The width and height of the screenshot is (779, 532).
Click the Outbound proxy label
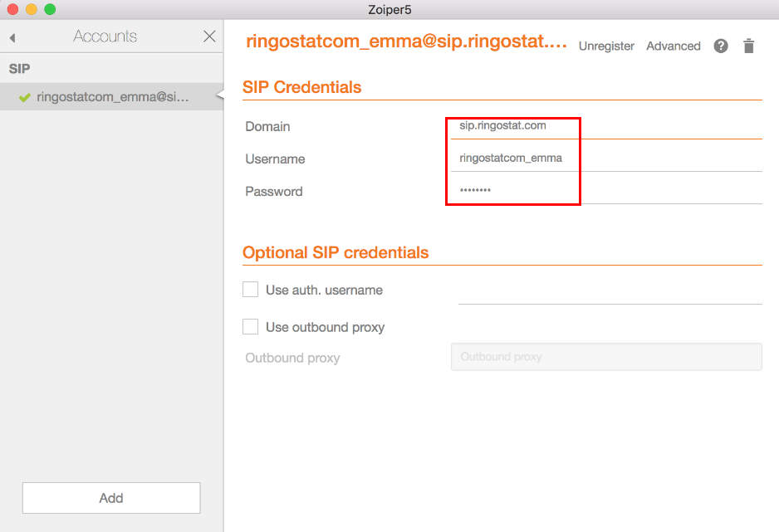point(292,358)
